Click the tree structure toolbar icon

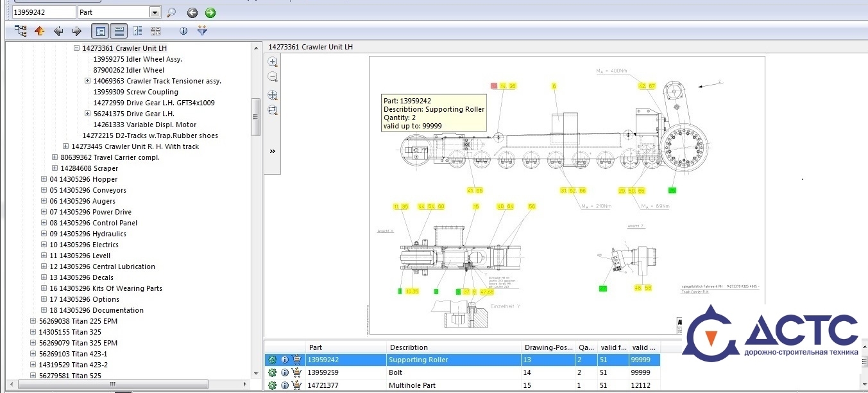21,31
